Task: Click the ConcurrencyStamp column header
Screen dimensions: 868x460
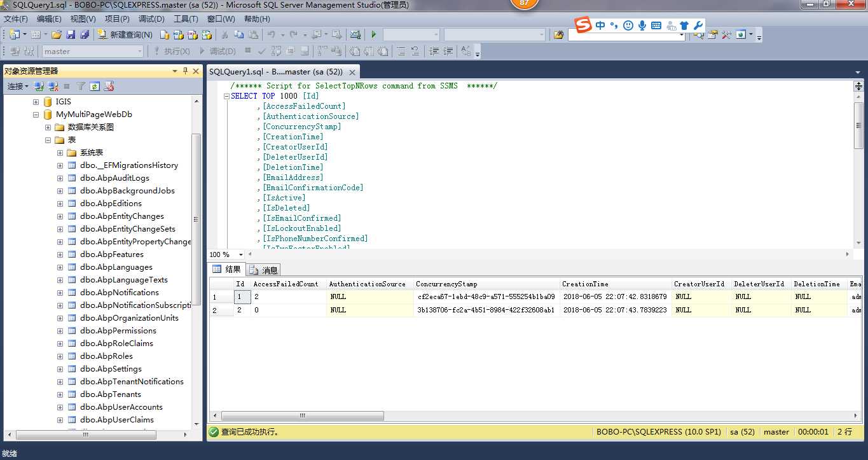Action: [486, 284]
